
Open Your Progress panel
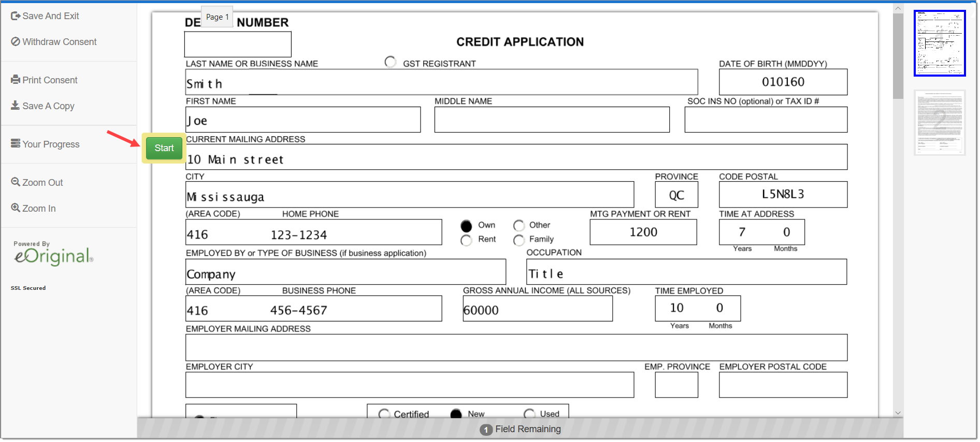click(x=51, y=144)
